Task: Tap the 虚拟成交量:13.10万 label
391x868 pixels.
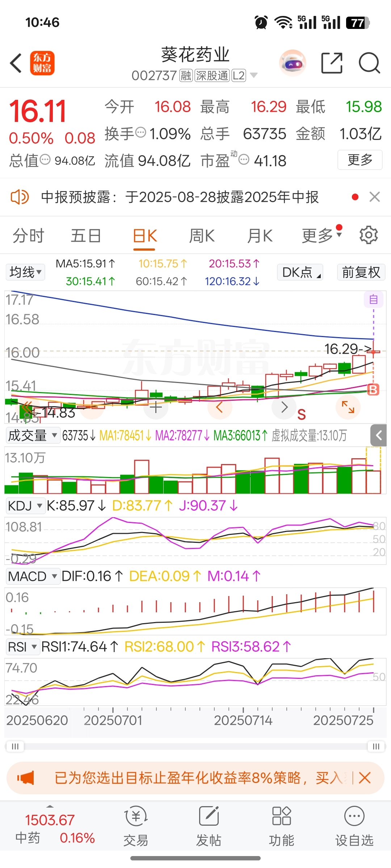Action: tap(309, 435)
